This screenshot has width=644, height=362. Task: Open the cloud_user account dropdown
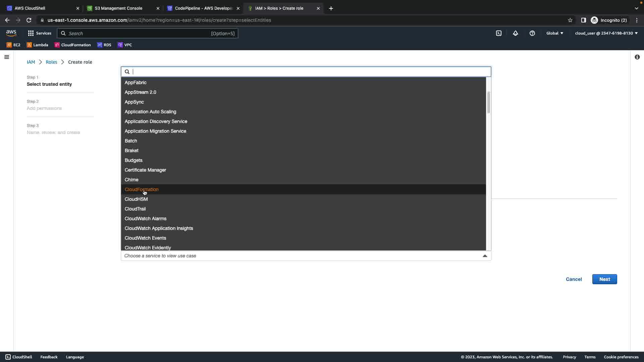[x=606, y=33]
